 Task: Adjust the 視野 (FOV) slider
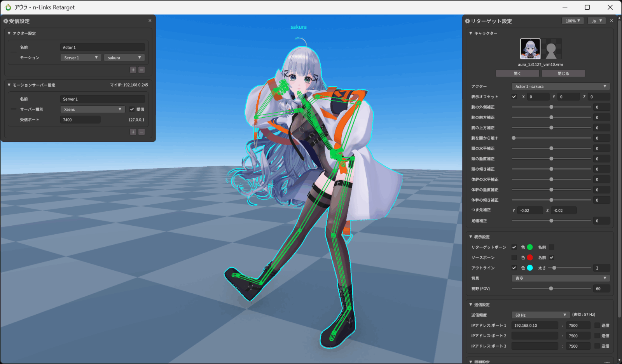(551, 289)
